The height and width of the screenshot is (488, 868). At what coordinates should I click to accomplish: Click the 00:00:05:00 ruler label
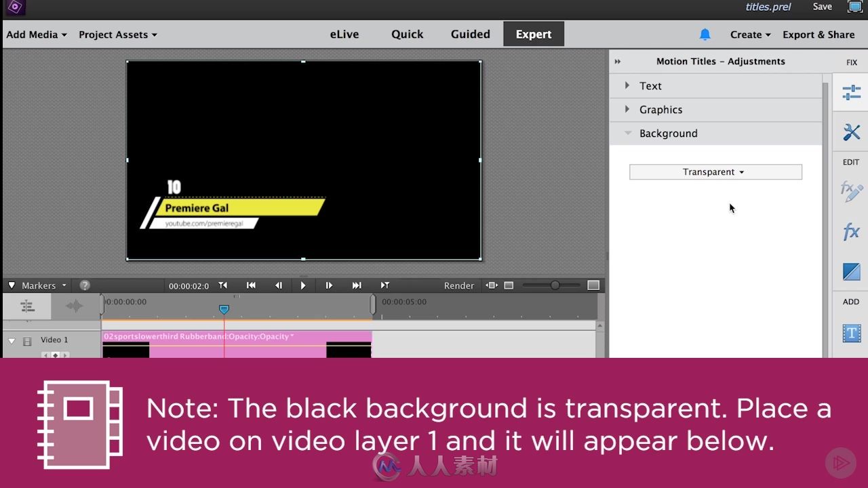[x=404, y=302]
